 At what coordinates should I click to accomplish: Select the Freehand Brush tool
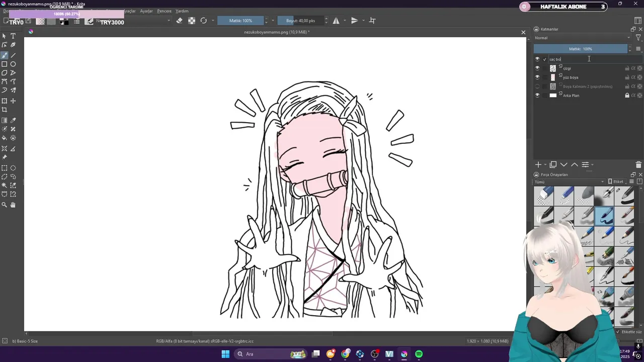point(5,55)
